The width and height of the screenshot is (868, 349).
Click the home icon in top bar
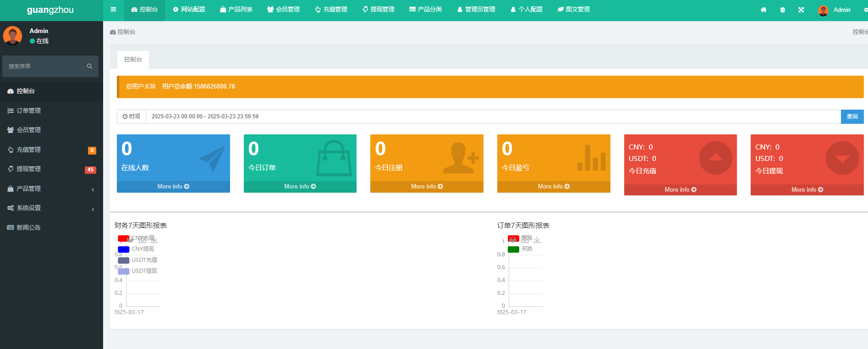pyautogui.click(x=764, y=10)
